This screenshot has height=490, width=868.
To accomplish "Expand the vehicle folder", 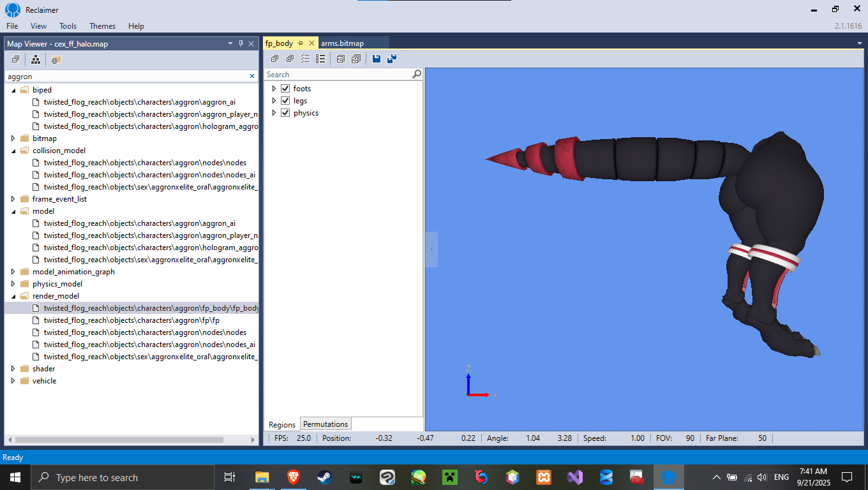I will pos(13,381).
